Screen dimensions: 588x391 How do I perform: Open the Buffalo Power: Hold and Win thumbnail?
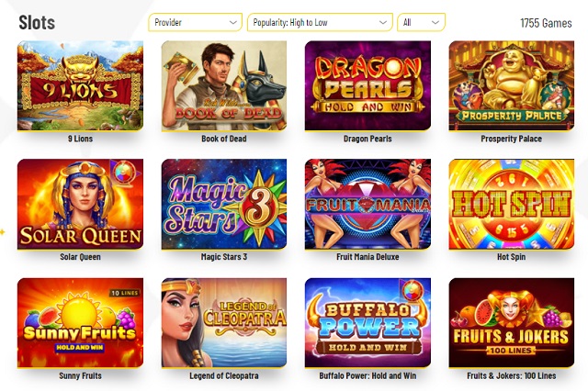click(x=367, y=323)
